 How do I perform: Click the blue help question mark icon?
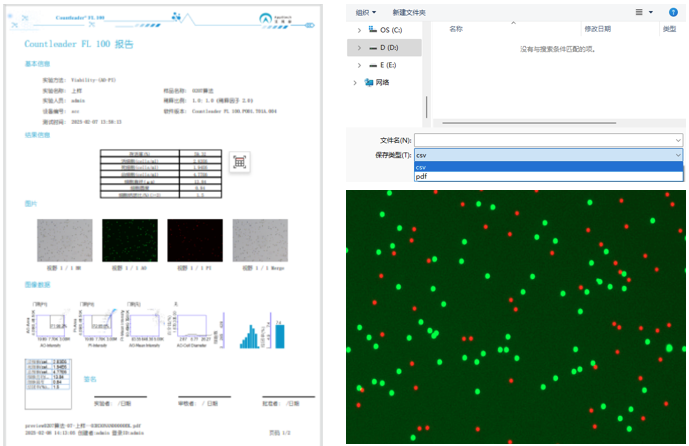pos(673,12)
